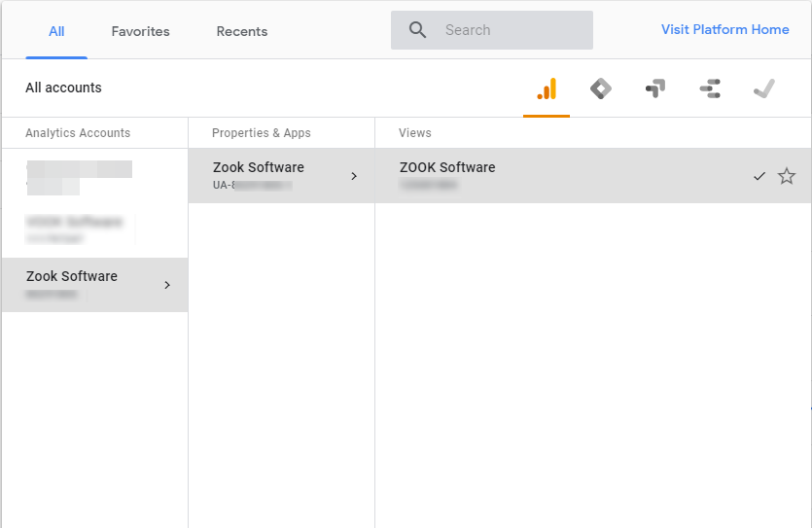
Task: Click the Properties & Apps column header
Action: pyautogui.click(x=261, y=133)
